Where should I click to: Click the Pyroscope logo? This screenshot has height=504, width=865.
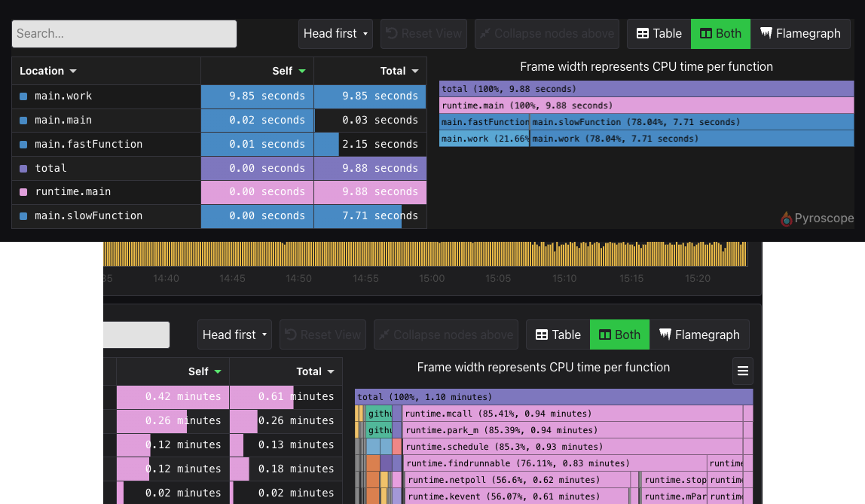pyautogui.click(x=817, y=218)
